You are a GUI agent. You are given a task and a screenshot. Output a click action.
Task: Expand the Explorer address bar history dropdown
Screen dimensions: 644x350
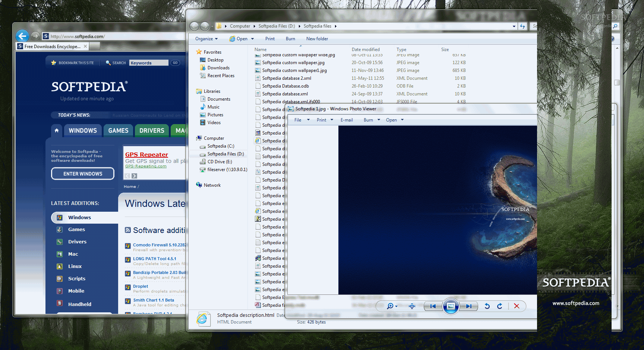coord(514,26)
